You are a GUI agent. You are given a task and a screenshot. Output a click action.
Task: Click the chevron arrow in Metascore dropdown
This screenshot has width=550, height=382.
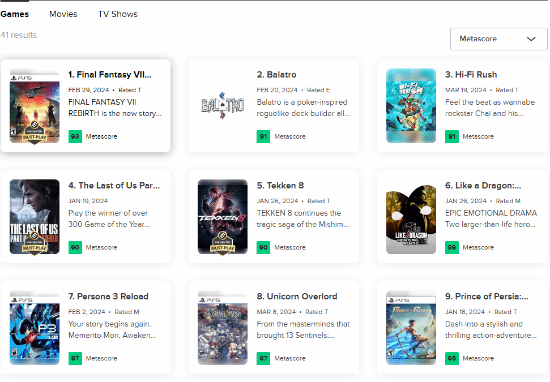531,39
